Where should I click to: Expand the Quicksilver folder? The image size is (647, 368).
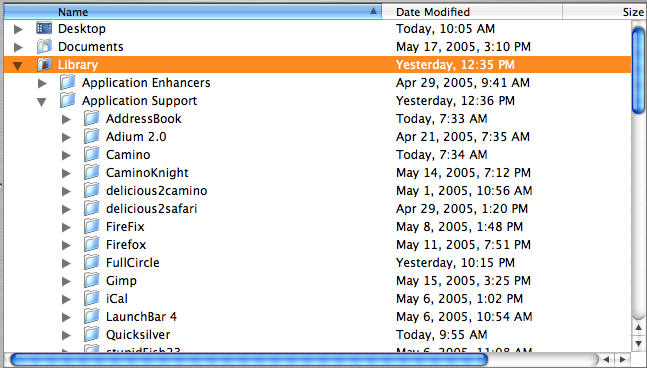click(66, 335)
